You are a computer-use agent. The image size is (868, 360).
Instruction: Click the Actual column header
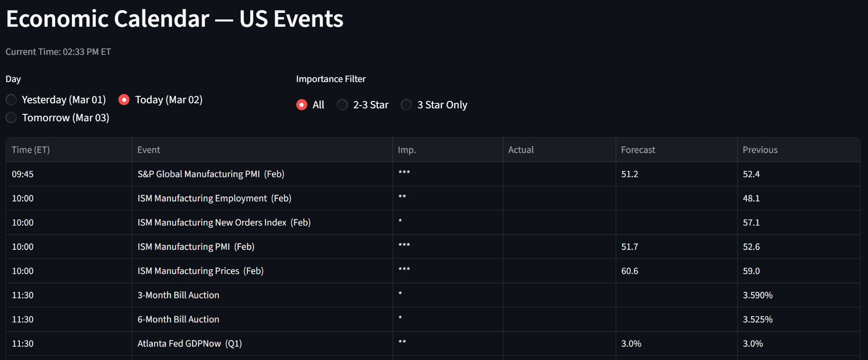[521, 150]
